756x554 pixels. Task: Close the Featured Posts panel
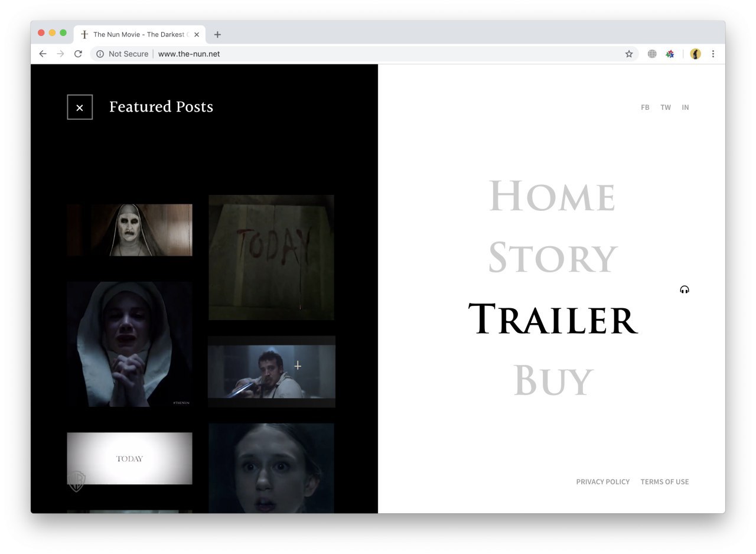point(80,107)
